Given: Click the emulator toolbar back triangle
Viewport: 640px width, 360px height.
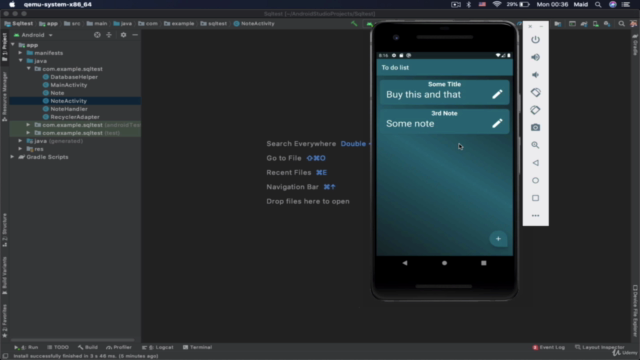Looking at the screenshot, I should tap(535, 163).
